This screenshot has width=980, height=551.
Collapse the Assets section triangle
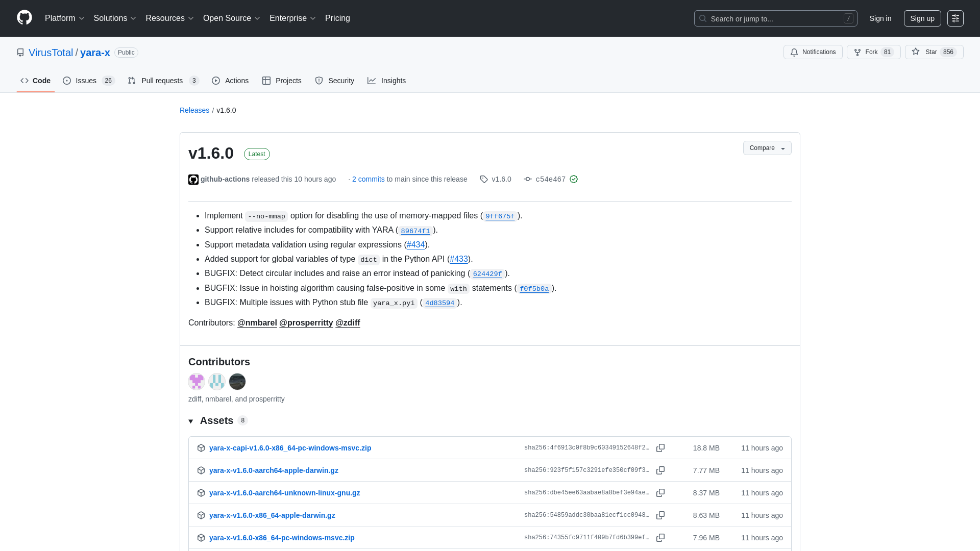(x=191, y=421)
